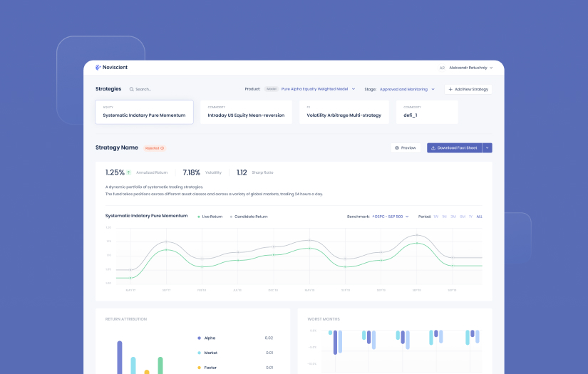
Task: Click the Strategies section heading
Action: coord(108,89)
